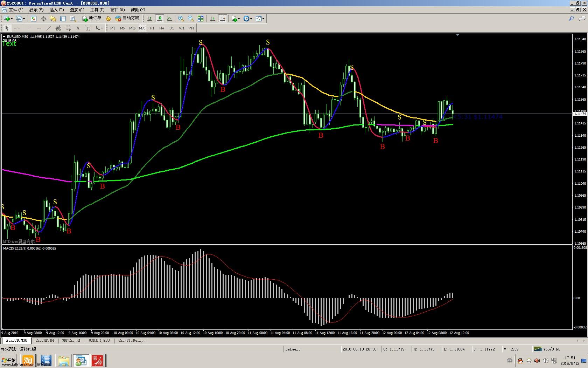588x368 pixels.
Task: Zoom in on the chart
Action: point(181,19)
